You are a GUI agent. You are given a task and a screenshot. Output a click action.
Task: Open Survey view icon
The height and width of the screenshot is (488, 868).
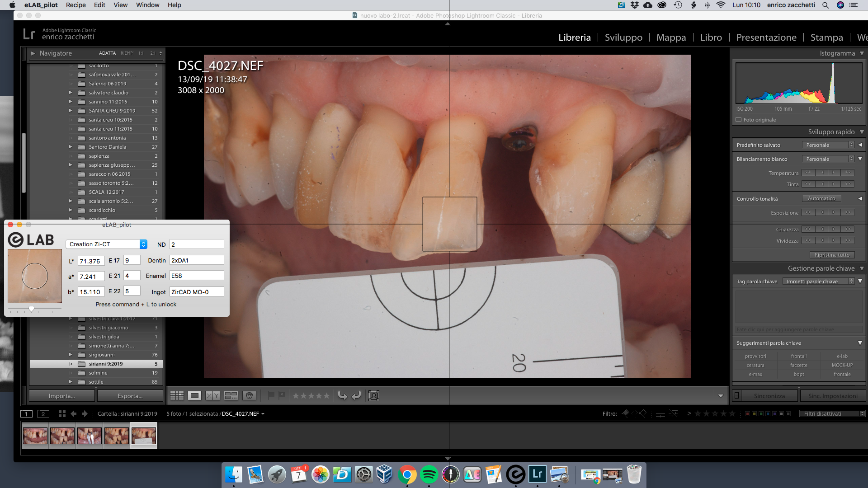pyautogui.click(x=231, y=396)
